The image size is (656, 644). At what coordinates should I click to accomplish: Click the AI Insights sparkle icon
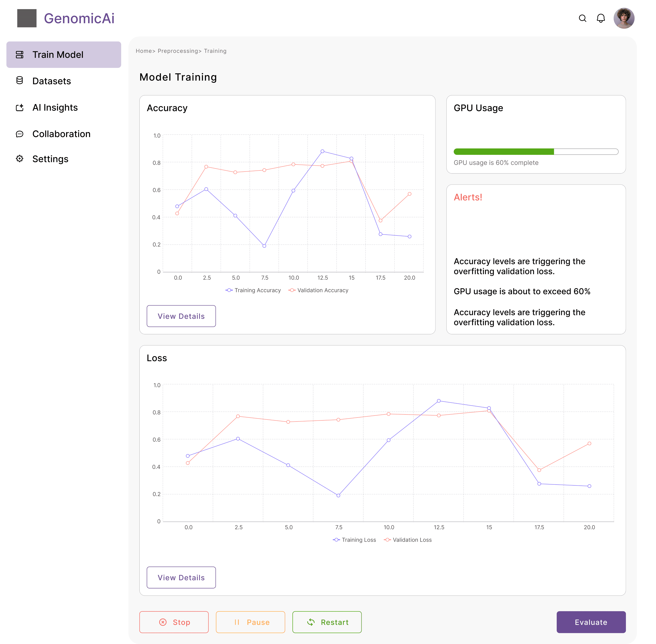(x=20, y=108)
